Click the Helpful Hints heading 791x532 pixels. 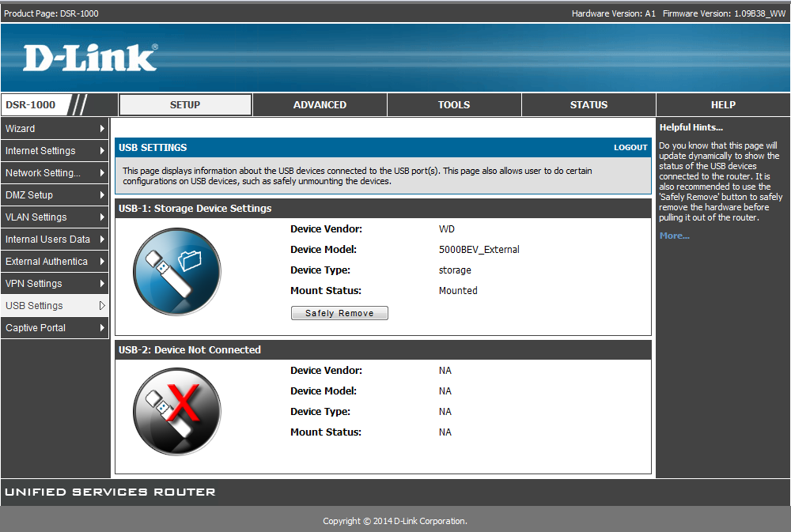[x=691, y=127]
